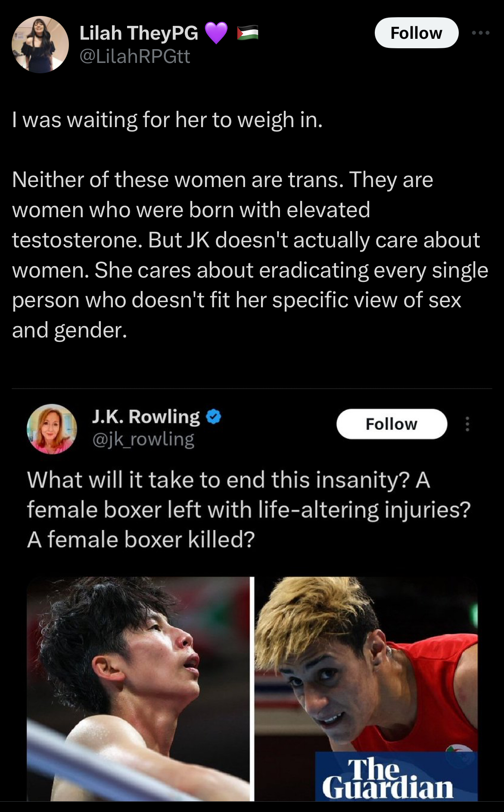
Task: Open Lilah TheyPG's profile picture
Action: point(40,44)
